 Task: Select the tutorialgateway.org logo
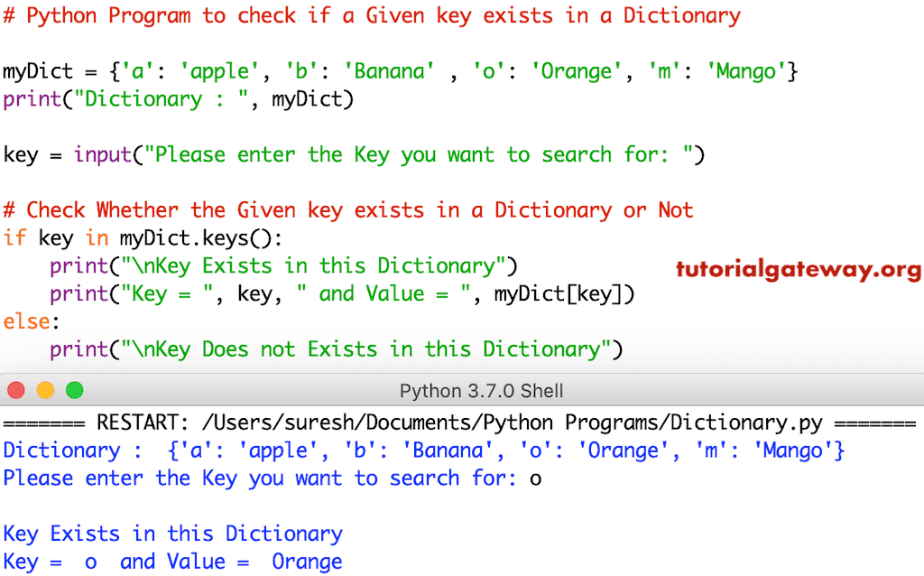coord(798,269)
